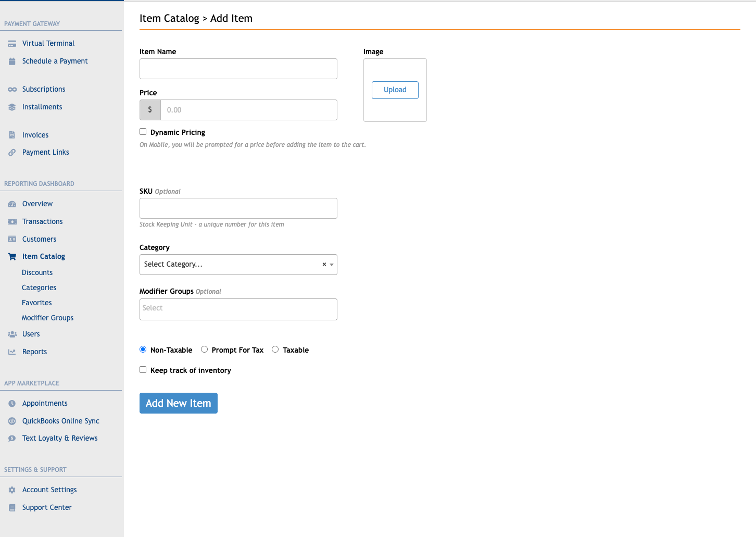Focus the SKU input field
Screen dimensions: 756x537
(238, 208)
